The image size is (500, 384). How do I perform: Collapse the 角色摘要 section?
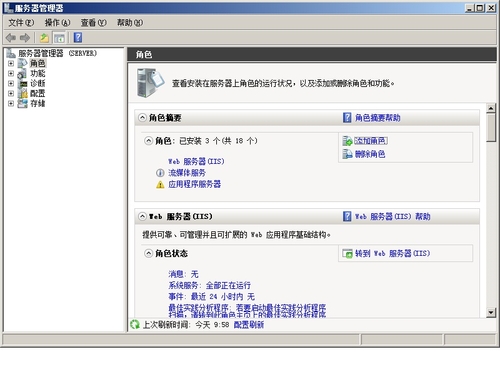coord(142,118)
